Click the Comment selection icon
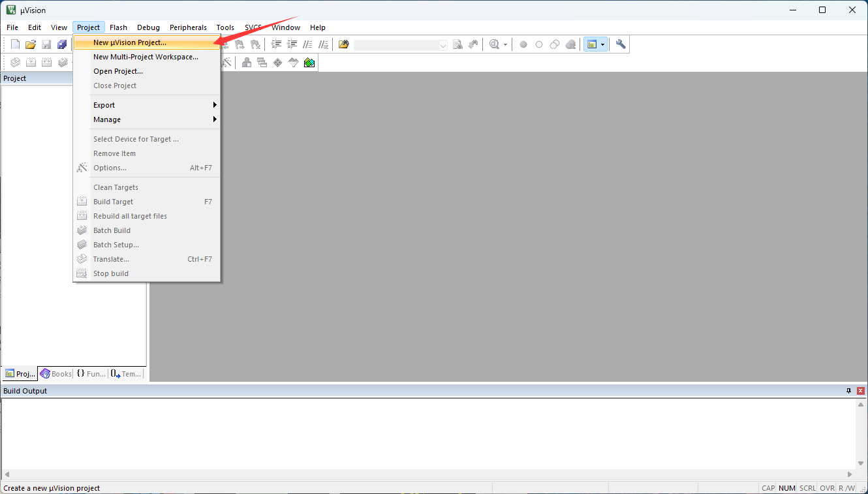868x494 pixels. point(307,44)
